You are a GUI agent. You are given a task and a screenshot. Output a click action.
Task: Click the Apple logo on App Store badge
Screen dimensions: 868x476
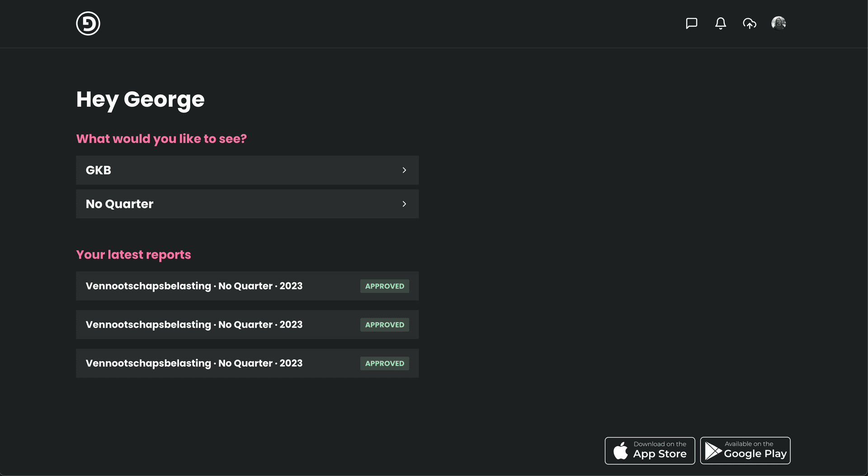click(620, 451)
